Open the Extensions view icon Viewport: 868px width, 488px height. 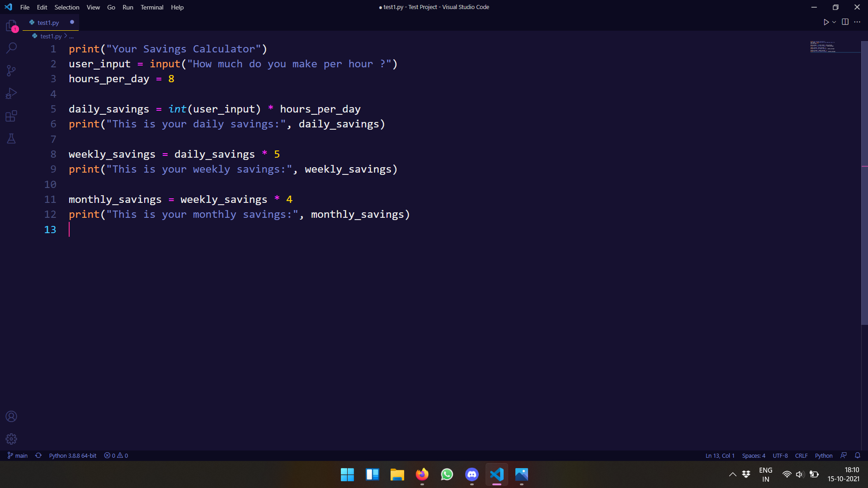pyautogui.click(x=11, y=116)
